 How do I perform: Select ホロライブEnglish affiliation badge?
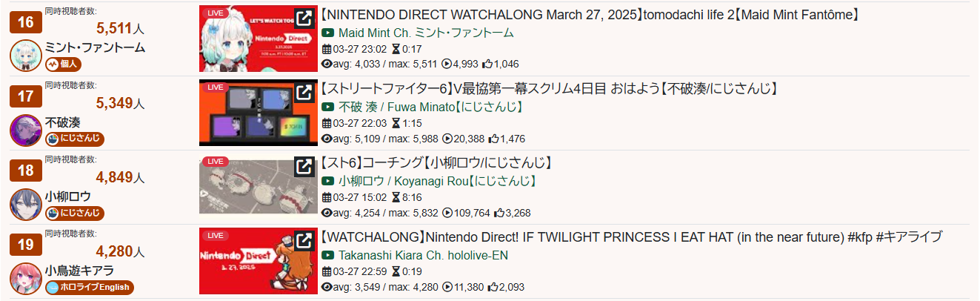point(90,287)
